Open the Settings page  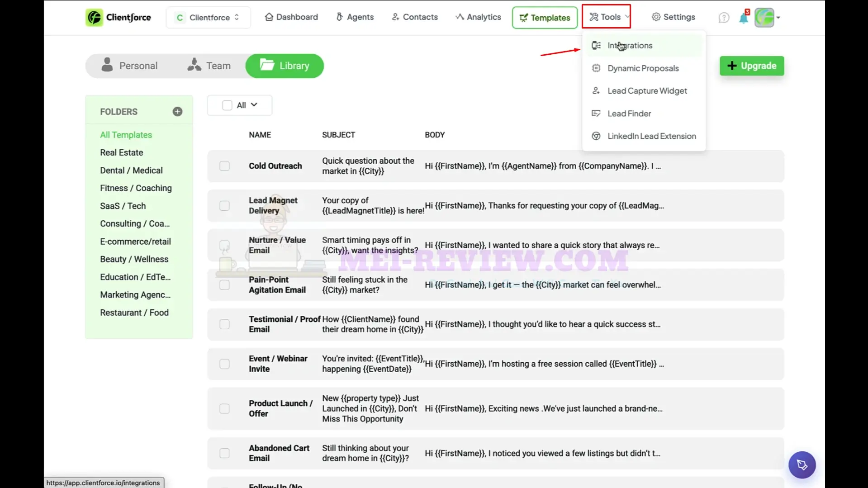coord(673,17)
